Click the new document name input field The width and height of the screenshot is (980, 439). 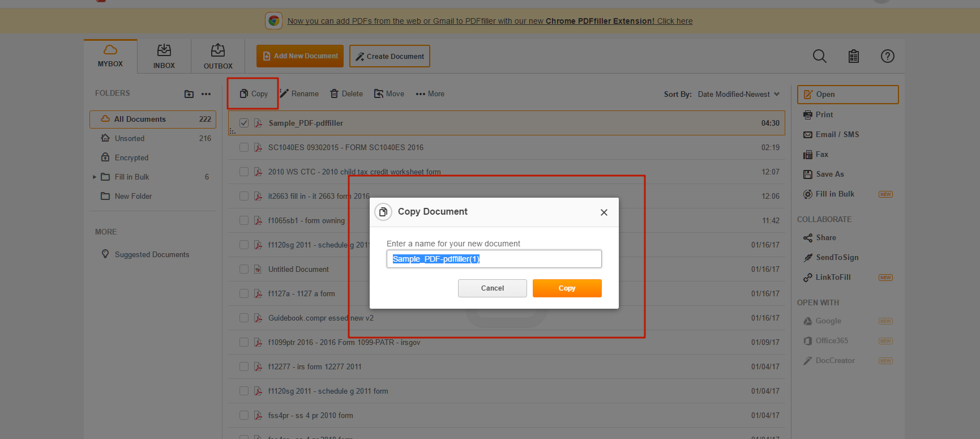(494, 259)
